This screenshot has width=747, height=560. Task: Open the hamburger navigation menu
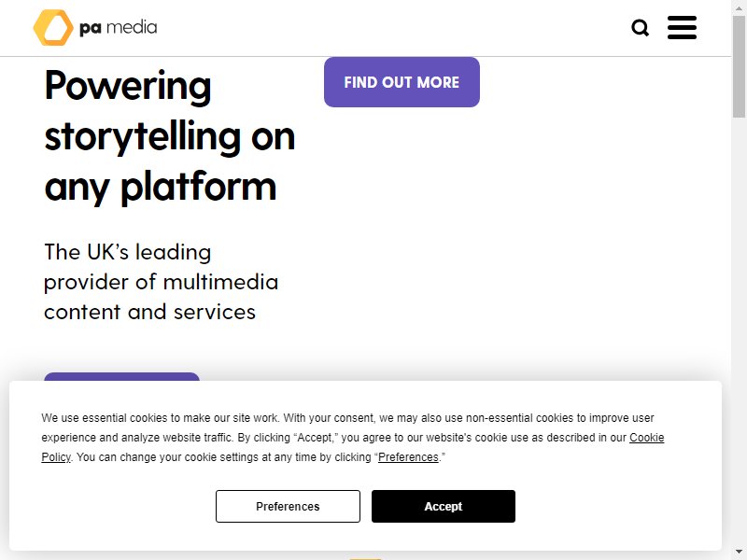[682, 27]
